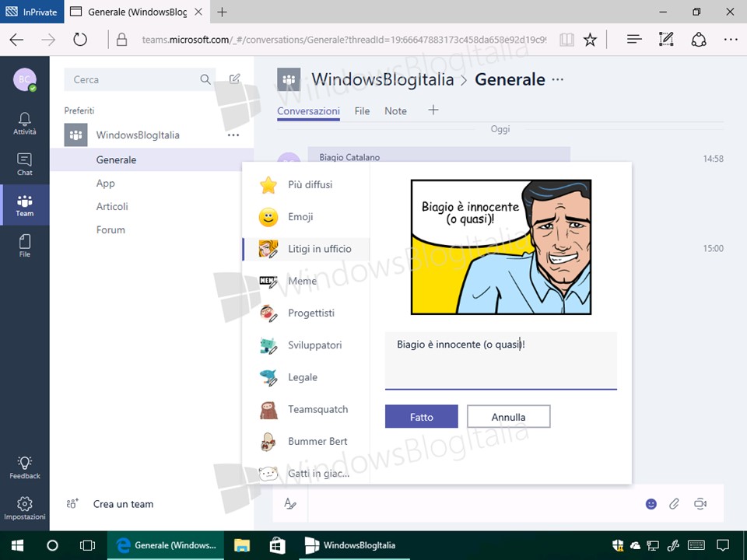The width and height of the screenshot is (747, 560).
Task: Switch to the Conversazioni tab
Action: [308, 111]
